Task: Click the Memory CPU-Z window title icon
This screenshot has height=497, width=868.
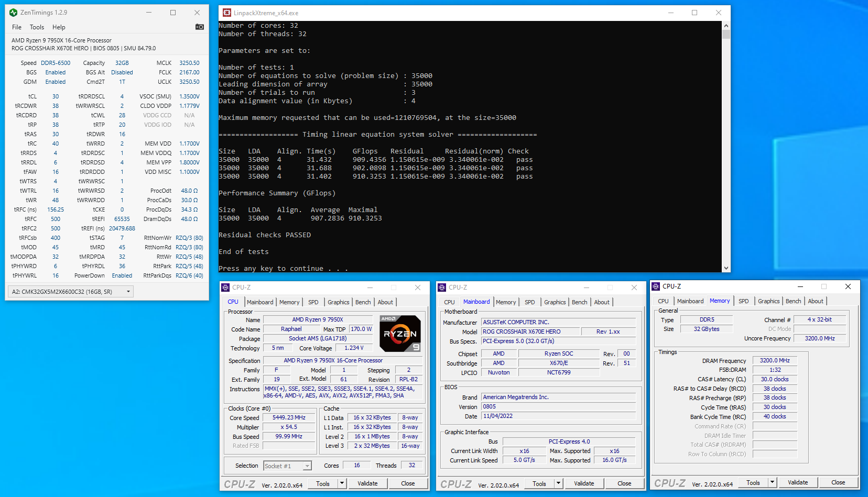Action: coord(656,286)
